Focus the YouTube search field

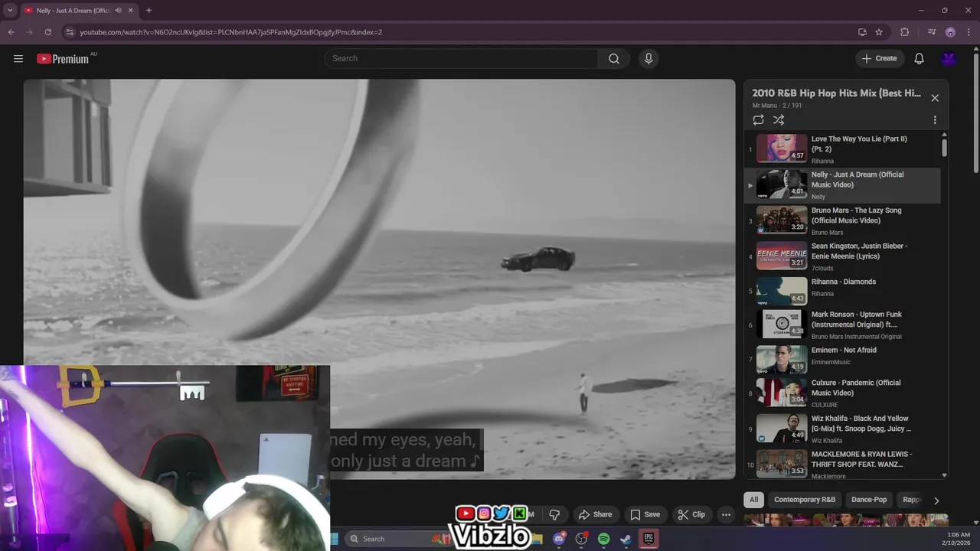(461, 58)
